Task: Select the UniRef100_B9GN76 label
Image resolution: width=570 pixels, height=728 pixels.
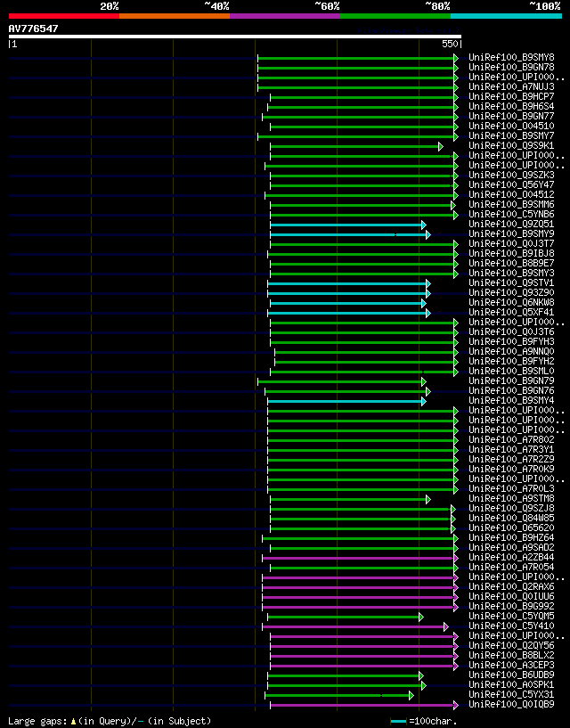Action: pyautogui.click(x=511, y=390)
